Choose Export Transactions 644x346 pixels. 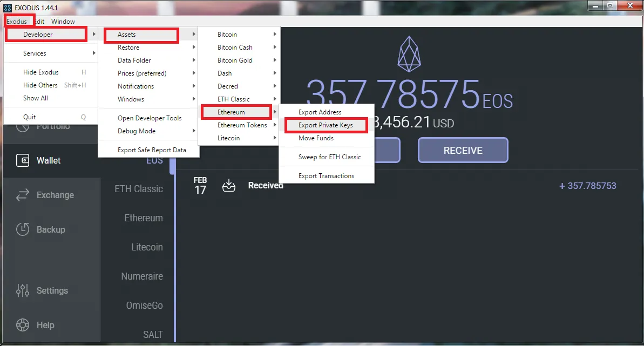(327, 176)
